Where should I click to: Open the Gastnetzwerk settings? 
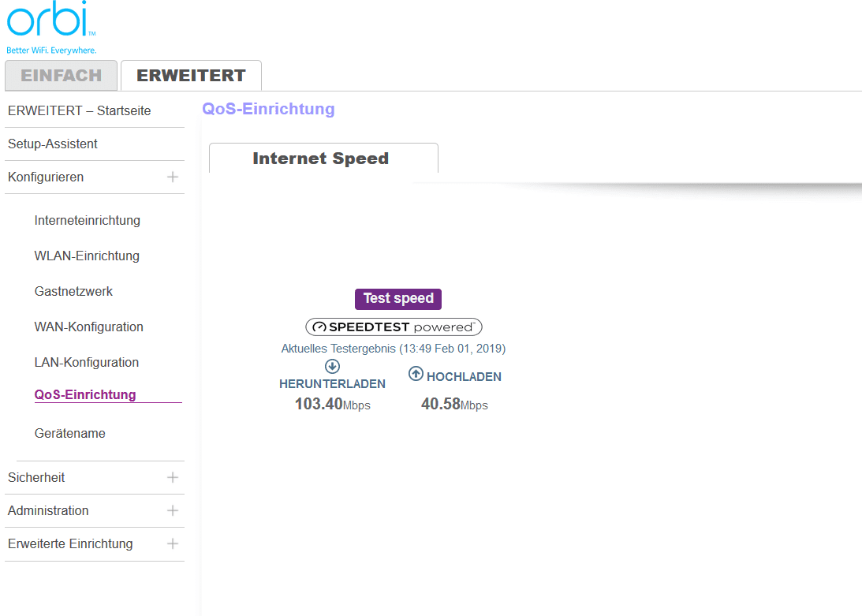click(x=73, y=292)
